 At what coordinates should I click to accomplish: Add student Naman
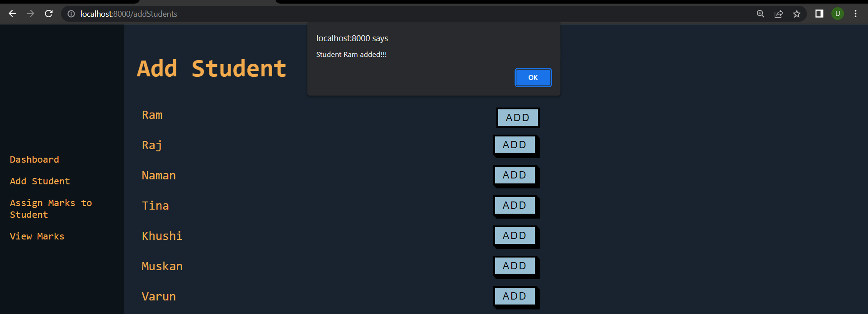tap(516, 176)
